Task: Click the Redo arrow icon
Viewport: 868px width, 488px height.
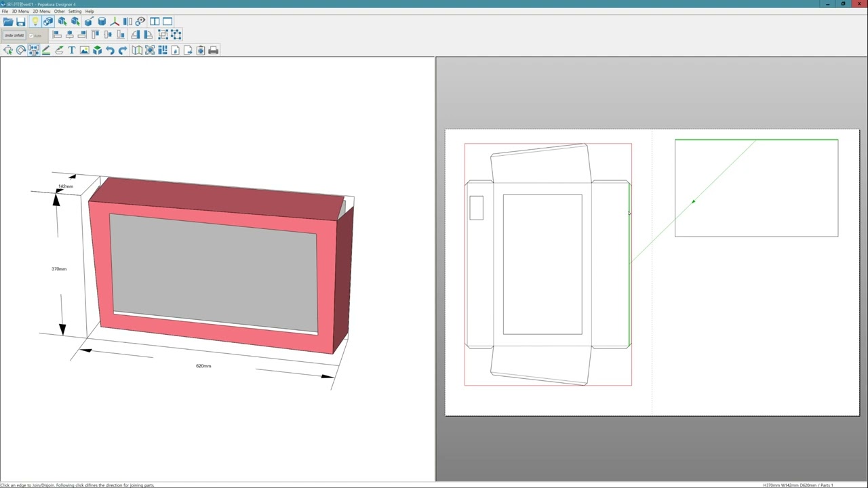Action: tap(123, 50)
